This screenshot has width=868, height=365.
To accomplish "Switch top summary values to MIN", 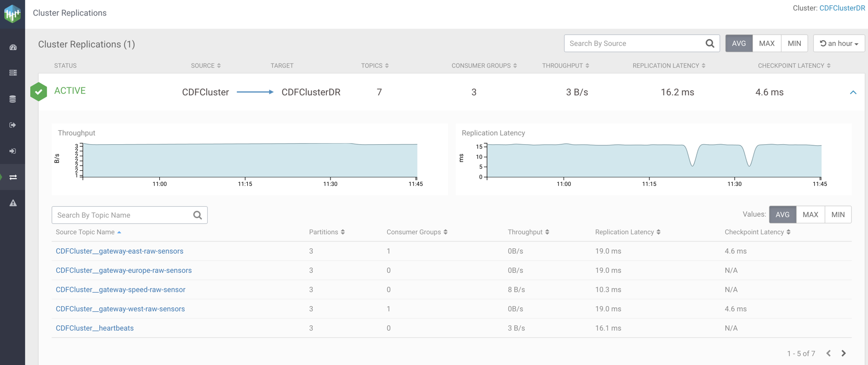I will 794,44.
